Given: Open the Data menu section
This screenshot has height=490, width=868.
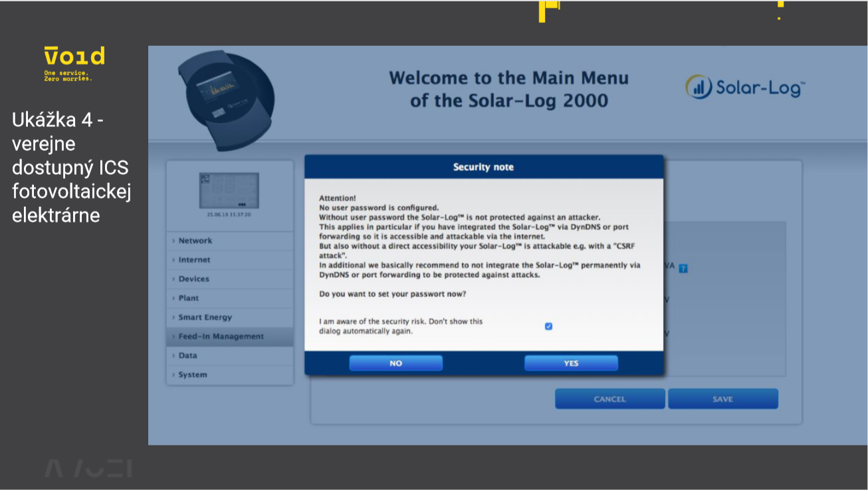Looking at the screenshot, I should [x=229, y=356].
